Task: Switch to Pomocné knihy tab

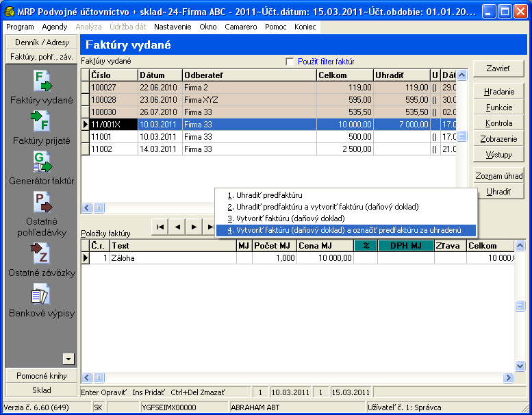Action: tap(42, 376)
